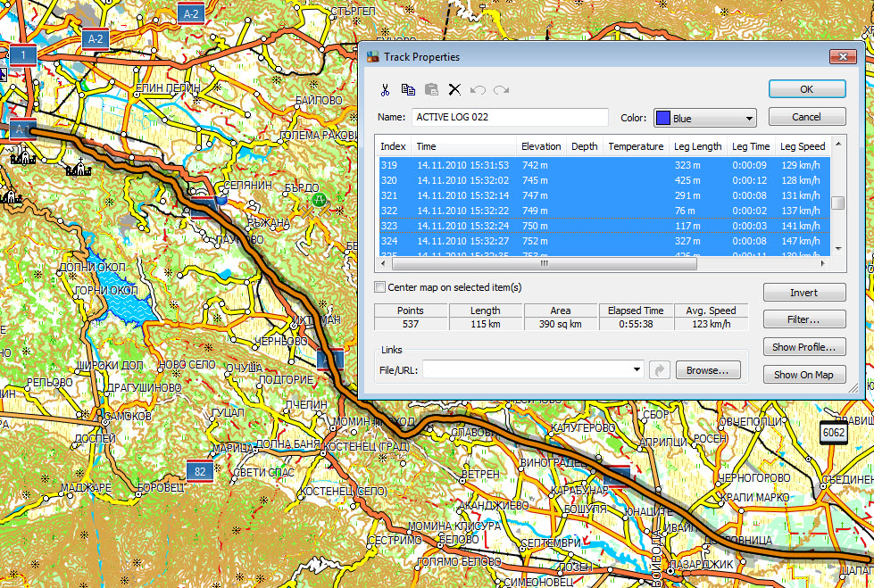Image resolution: width=874 pixels, height=588 pixels.
Task: Click the Show On Map button
Action: [x=803, y=375]
